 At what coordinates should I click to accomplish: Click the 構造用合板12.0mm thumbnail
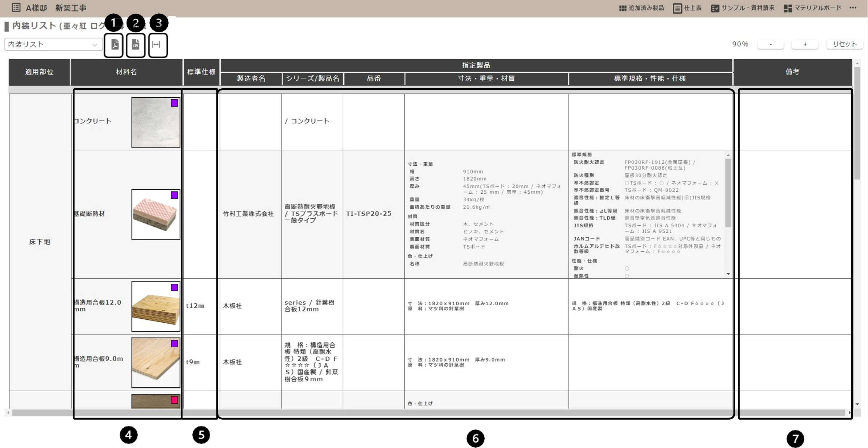click(156, 306)
